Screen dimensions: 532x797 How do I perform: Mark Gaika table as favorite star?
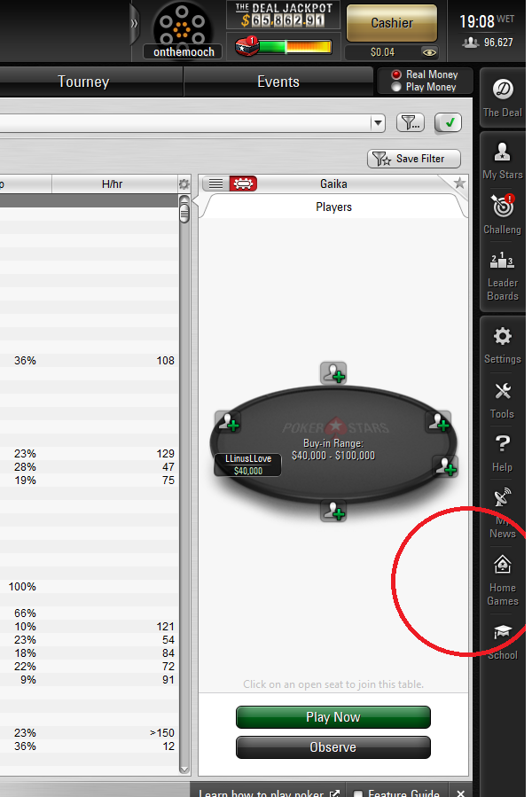(x=459, y=184)
